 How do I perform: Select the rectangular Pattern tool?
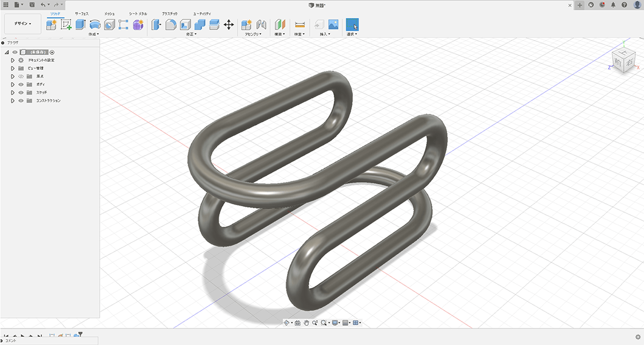[124, 24]
